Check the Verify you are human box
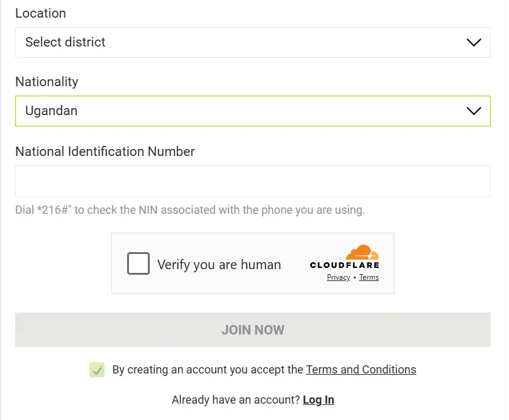509x420 pixels. [x=138, y=263]
